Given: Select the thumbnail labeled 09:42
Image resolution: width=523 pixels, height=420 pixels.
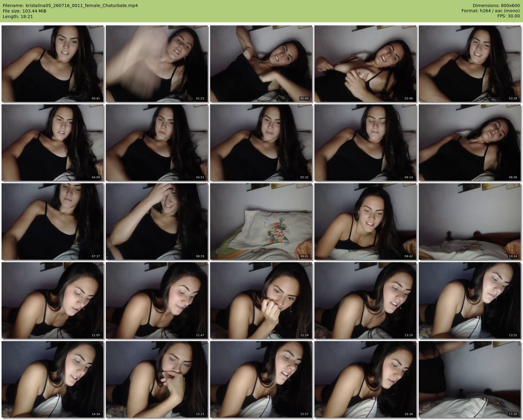Looking at the screenshot, I should (365, 221).
